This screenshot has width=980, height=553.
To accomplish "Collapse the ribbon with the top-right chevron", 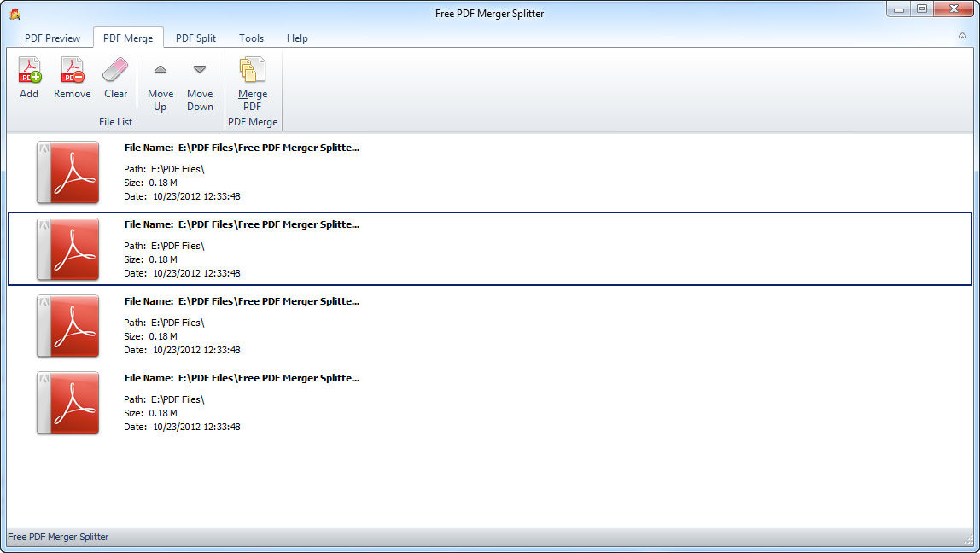I will [x=962, y=36].
